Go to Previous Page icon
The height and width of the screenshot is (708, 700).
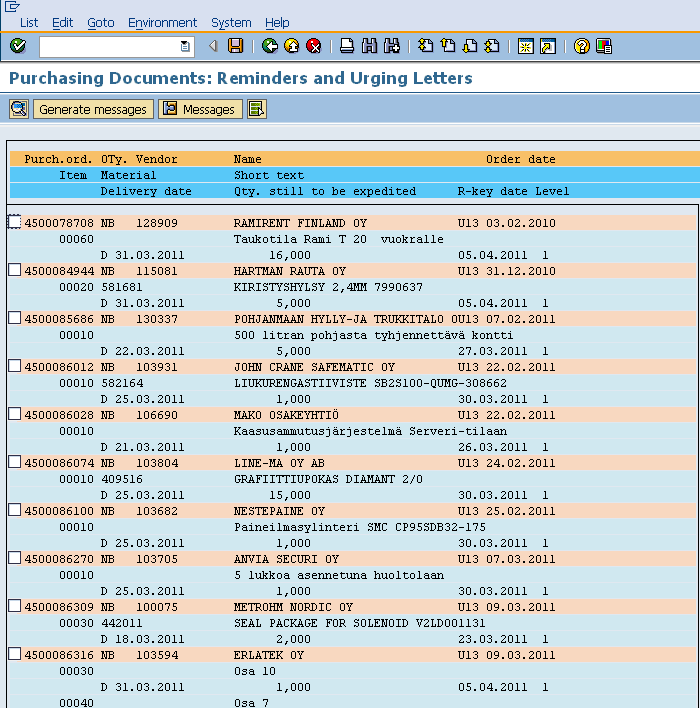pyautogui.click(x=448, y=46)
